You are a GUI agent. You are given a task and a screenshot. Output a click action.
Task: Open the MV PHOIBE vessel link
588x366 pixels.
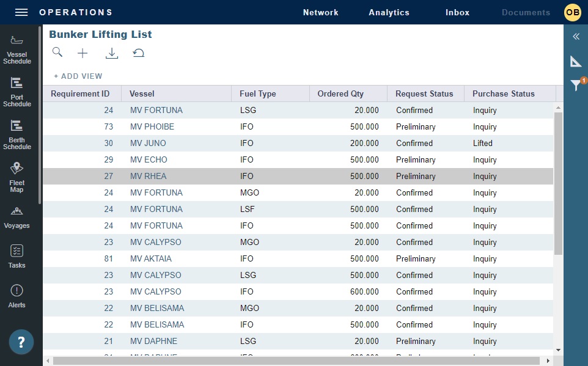(x=152, y=127)
